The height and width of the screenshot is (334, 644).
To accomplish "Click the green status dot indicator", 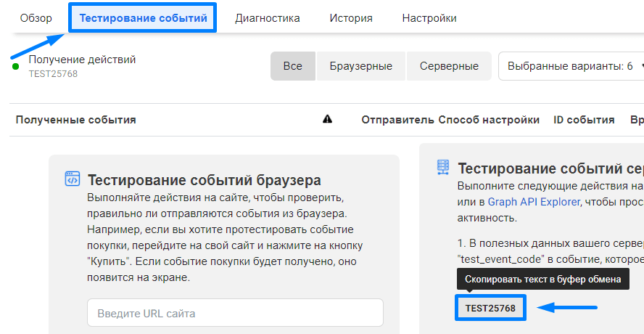I will click(15, 67).
